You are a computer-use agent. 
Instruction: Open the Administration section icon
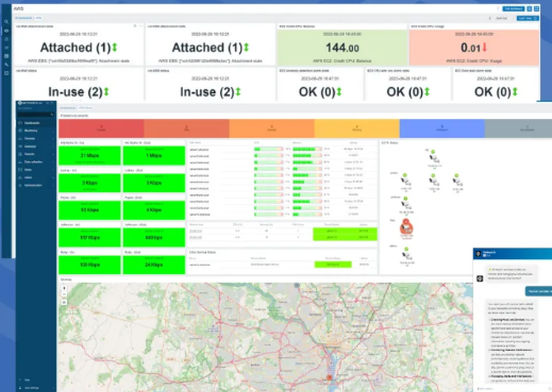click(x=33, y=186)
